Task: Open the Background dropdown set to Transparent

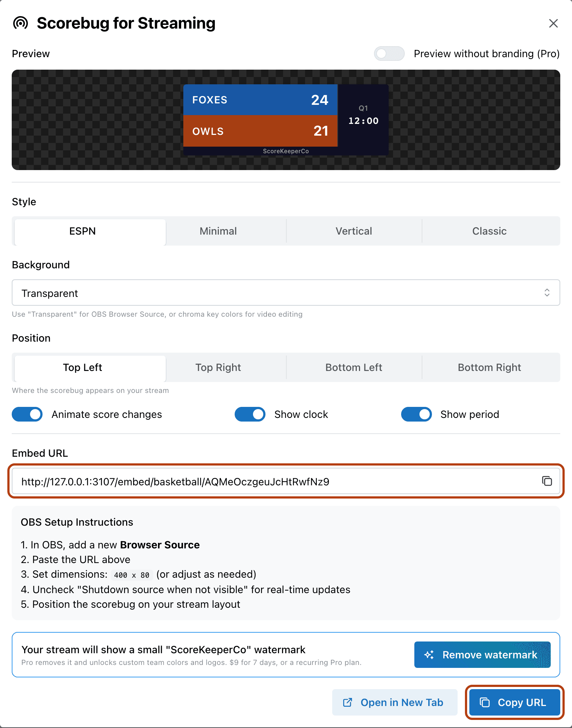Action: (286, 293)
